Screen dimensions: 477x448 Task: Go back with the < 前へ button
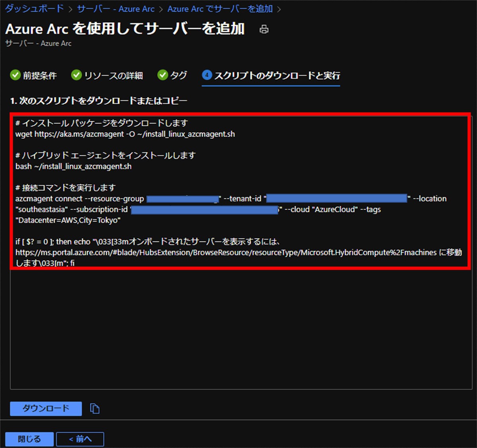tap(80, 439)
